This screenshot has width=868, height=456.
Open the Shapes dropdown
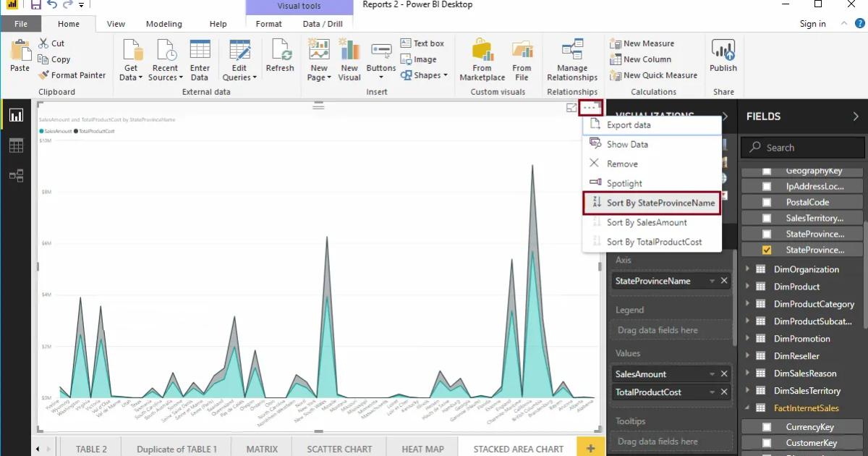[x=425, y=75]
